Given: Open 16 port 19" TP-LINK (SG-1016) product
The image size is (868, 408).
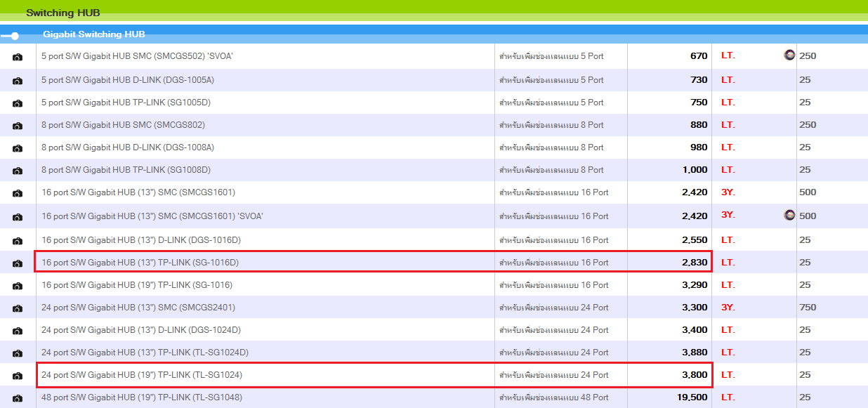Looking at the screenshot, I should (137, 285).
